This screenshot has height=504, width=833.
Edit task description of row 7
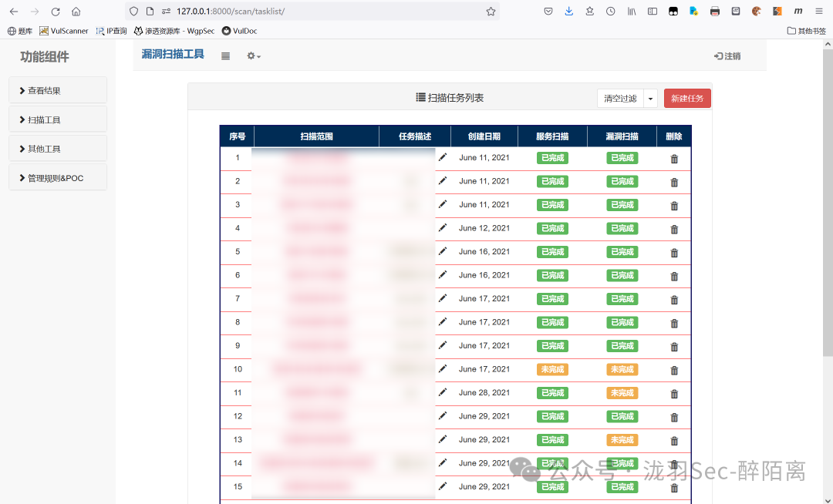pyautogui.click(x=443, y=298)
